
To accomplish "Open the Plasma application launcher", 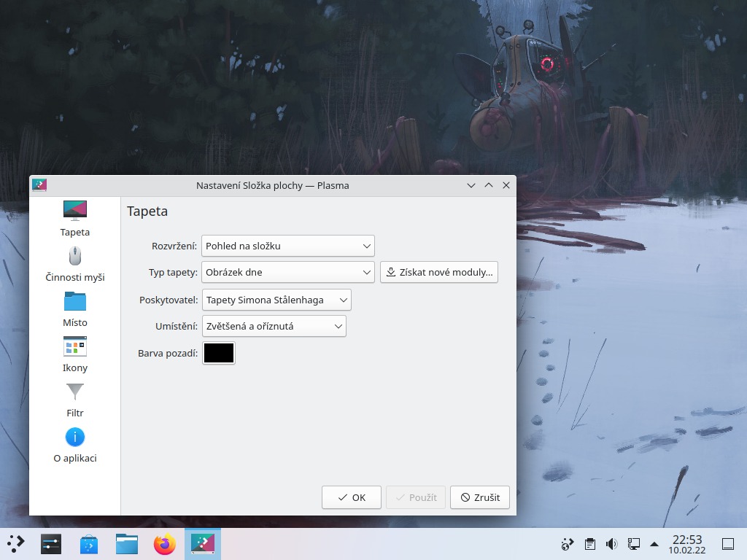I will 16,544.
